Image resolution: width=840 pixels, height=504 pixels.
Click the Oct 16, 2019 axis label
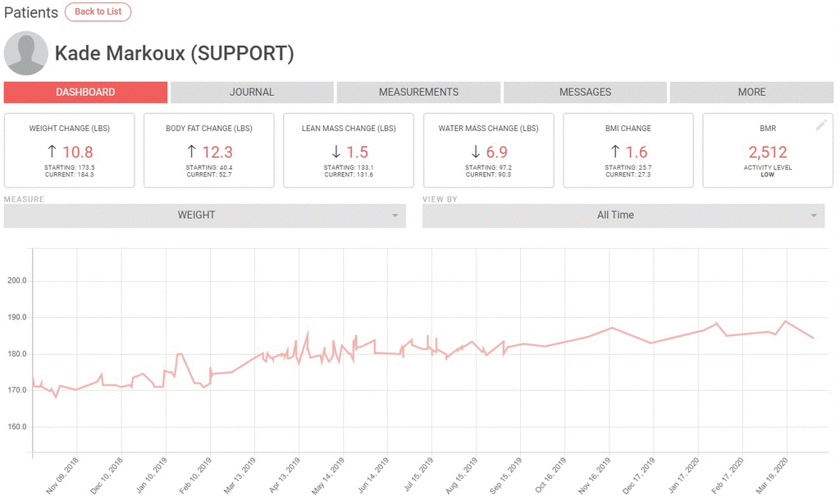550,475
